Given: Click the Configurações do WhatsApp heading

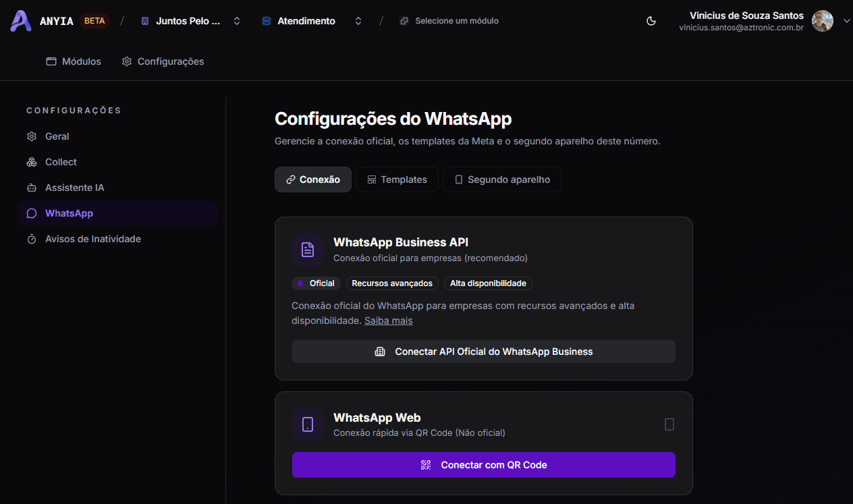Looking at the screenshot, I should [393, 119].
